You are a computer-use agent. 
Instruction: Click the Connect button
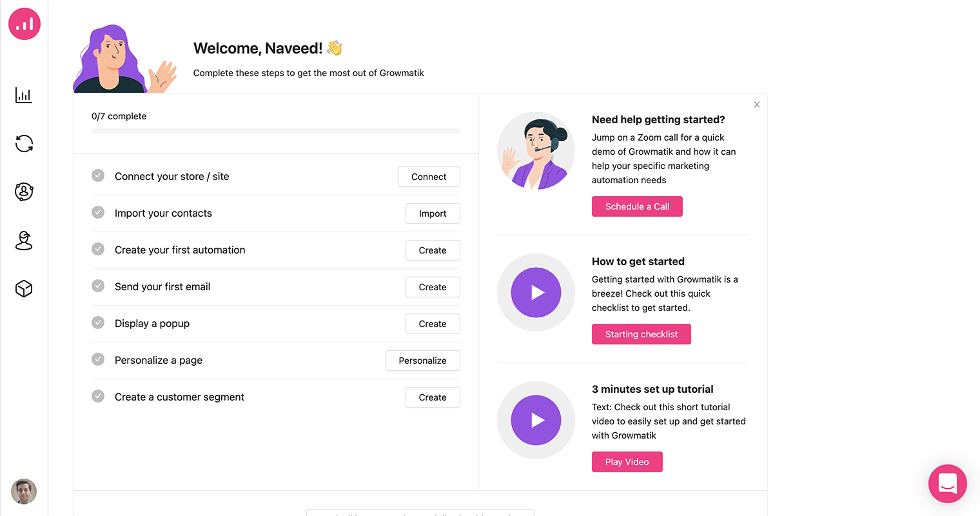pyautogui.click(x=429, y=177)
